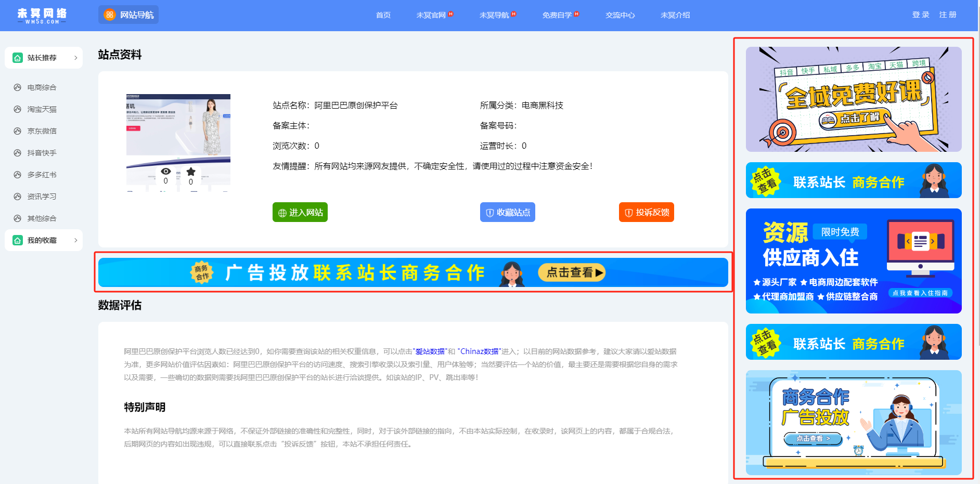Click the globe icon in 进入网站
Image resolution: width=980 pixels, height=484 pixels.
[x=282, y=213]
